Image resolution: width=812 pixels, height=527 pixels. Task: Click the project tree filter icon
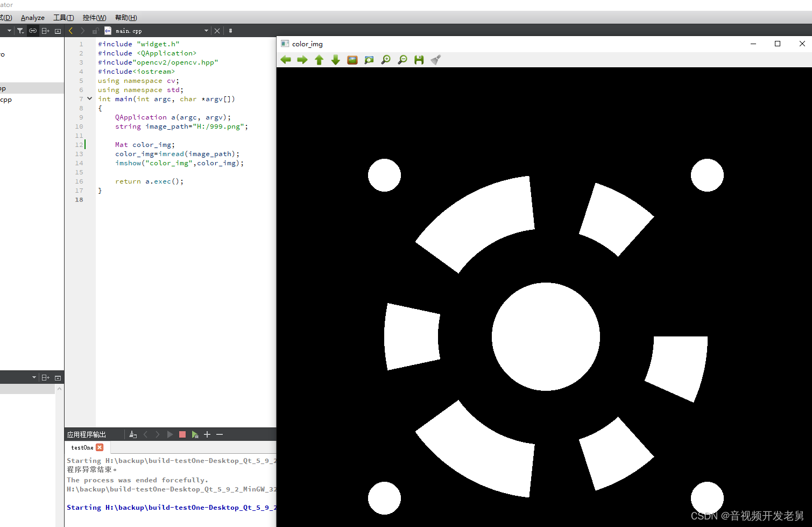pos(20,31)
